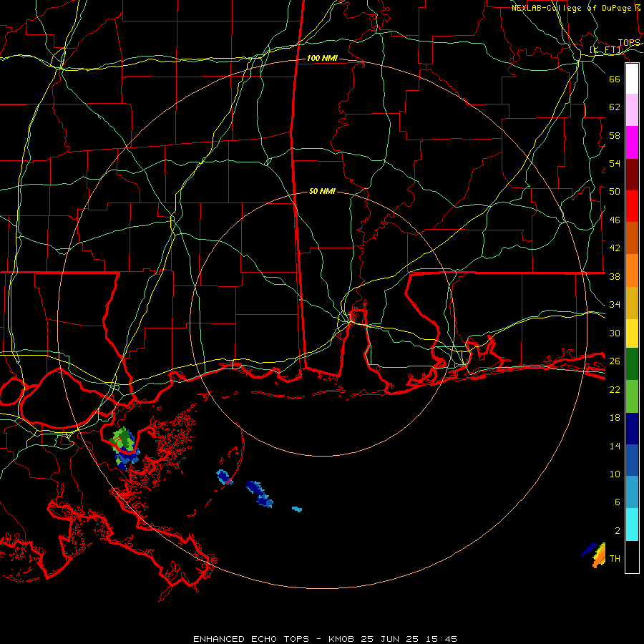Click the elongated dark blue offshore echo
Viewport: 644px width, 644px height.
coord(259,494)
